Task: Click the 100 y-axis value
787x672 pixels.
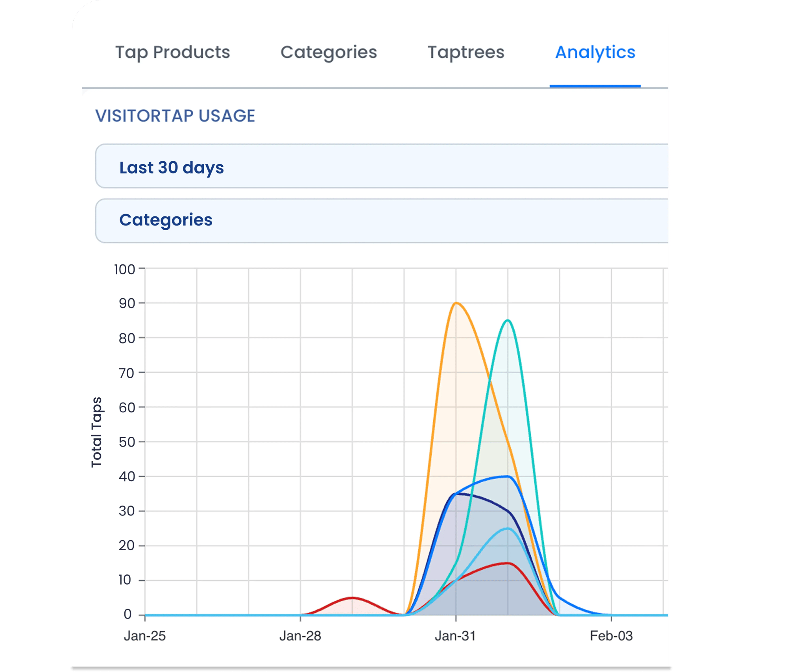Action: coord(124,270)
